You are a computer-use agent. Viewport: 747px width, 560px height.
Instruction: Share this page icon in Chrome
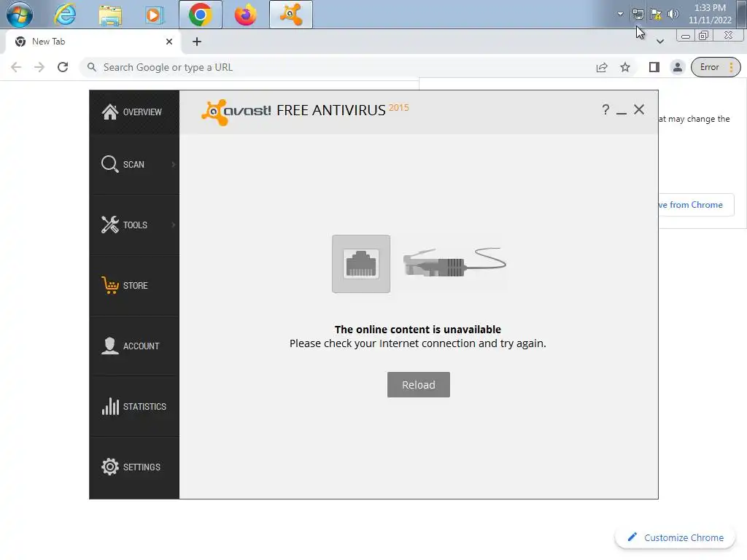pos(602,67)
